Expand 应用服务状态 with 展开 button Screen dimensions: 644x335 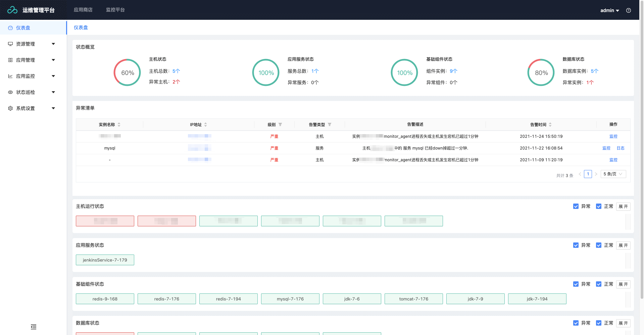623,245
